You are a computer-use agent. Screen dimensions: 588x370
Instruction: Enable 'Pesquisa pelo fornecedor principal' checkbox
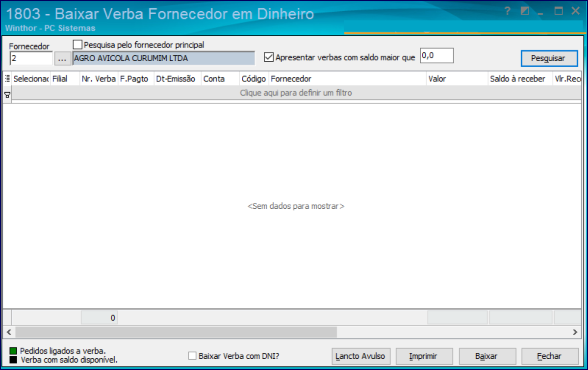[77, 45]
